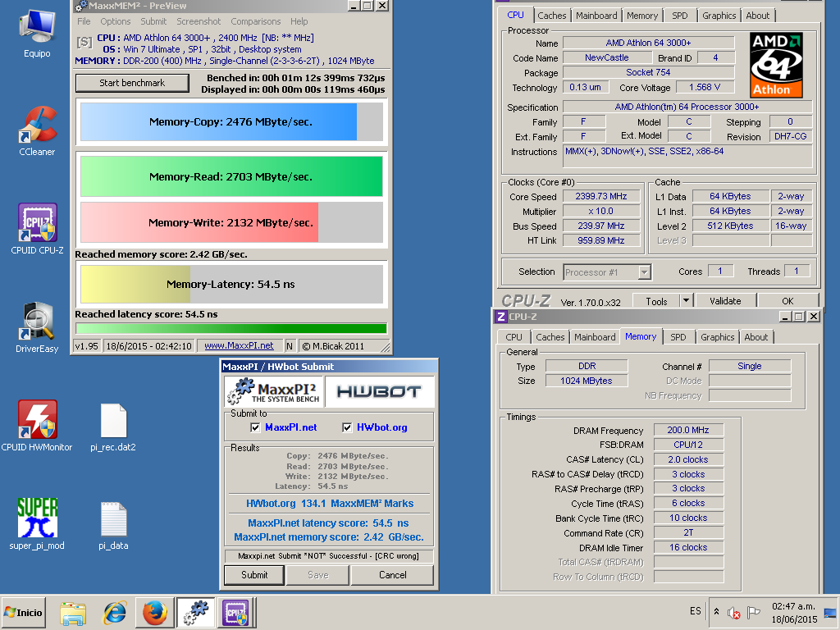
Task: Open About tab in upper CPU-Z
Action: [757, 16]
